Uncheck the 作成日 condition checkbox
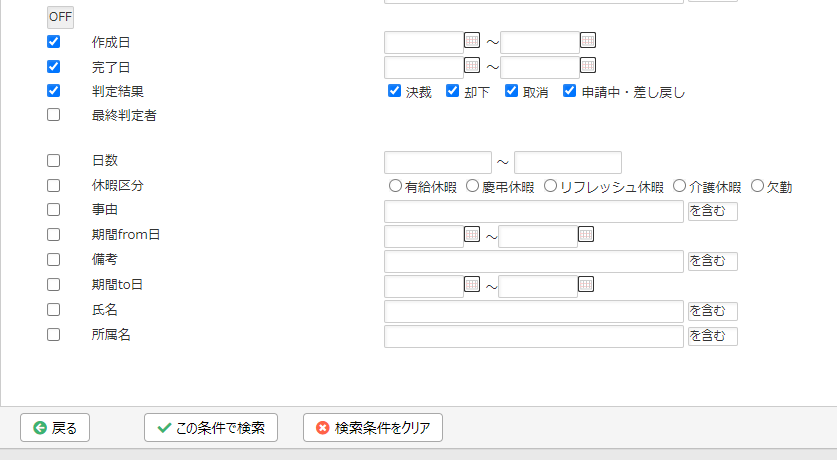 pyautogui.click(x=53, y=42)
